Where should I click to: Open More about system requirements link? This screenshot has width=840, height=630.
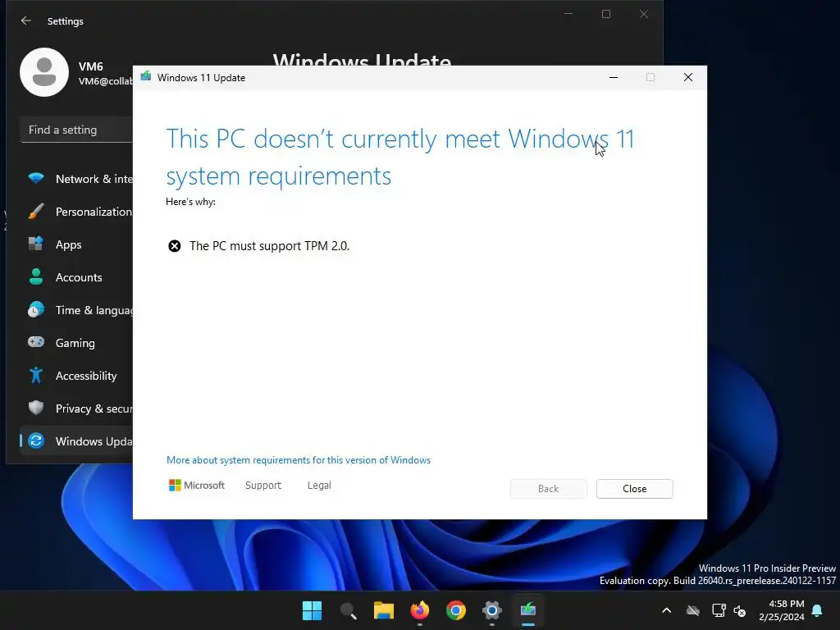[299, 460]
